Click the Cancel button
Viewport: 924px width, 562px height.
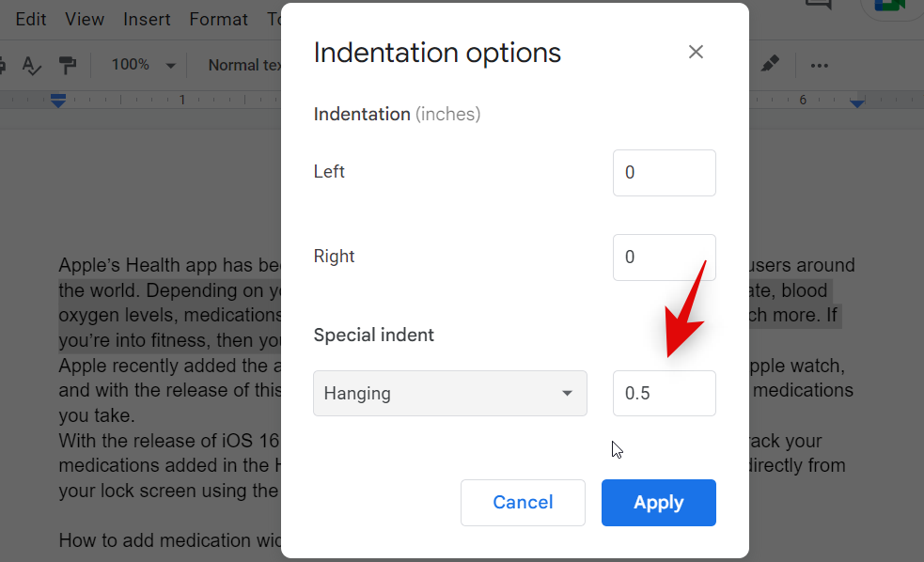coord(523,503)
